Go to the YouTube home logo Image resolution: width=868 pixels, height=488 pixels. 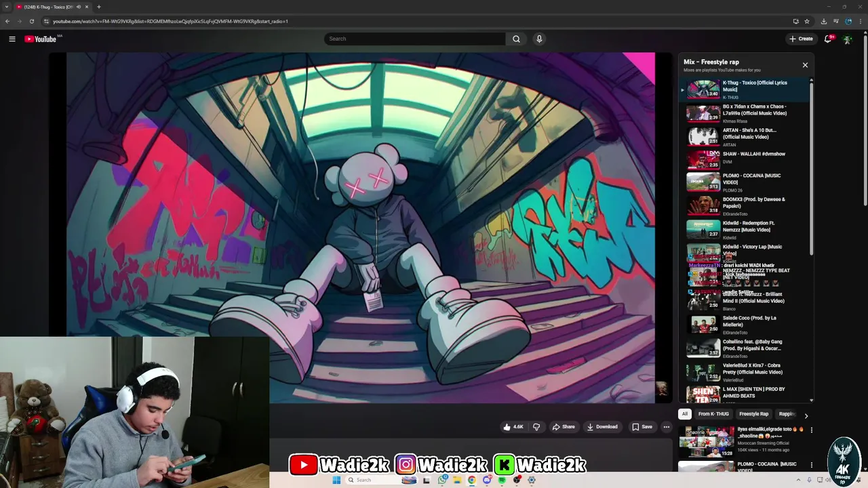click(x=41, y=39)
